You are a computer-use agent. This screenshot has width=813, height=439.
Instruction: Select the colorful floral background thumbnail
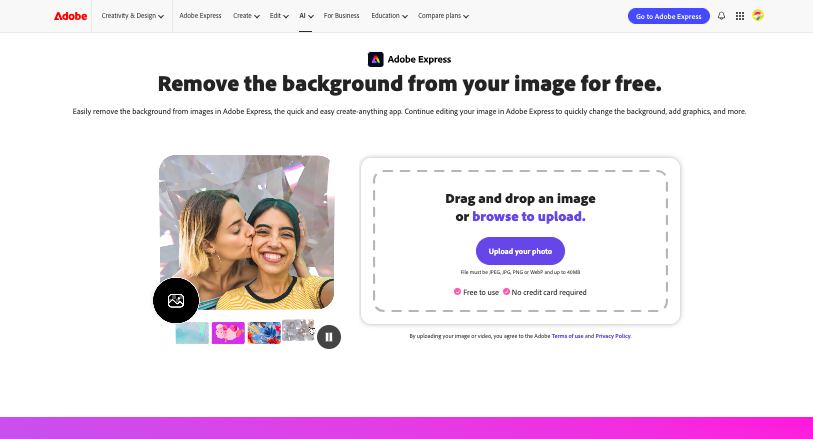point(264,333)
